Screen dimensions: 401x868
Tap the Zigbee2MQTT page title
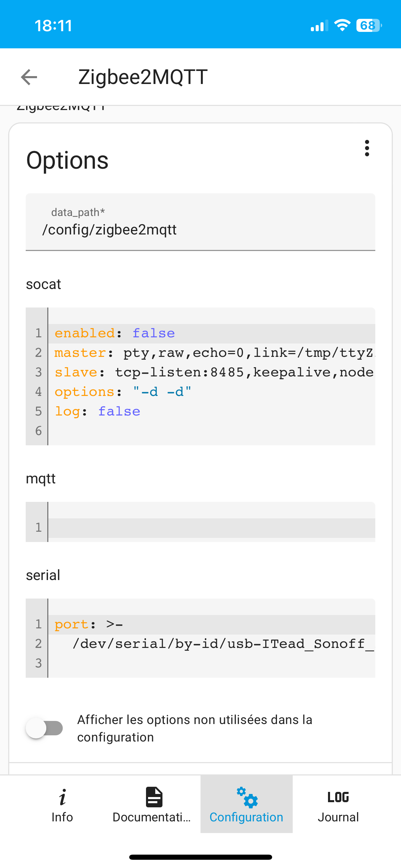143,77
